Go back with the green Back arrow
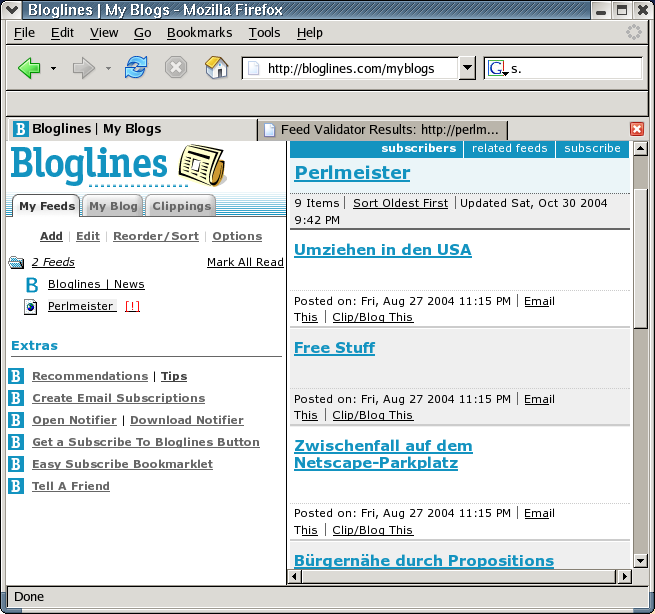This screenshot has width=655, height=614. pyautogui.click(x=29, y=68)
